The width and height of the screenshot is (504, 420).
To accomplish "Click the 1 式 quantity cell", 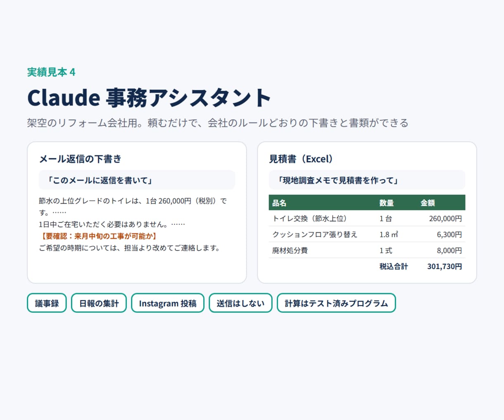I will click(x=386, y=251).
